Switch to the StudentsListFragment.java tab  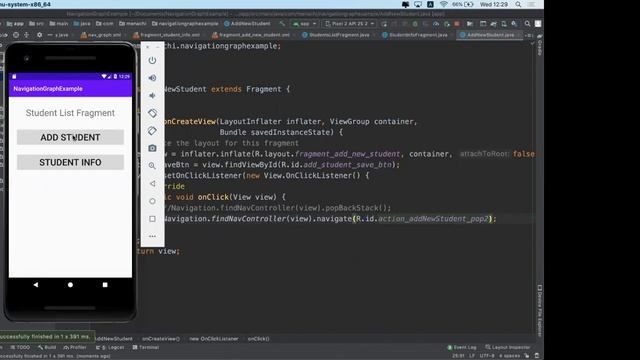tap(336, 35)
